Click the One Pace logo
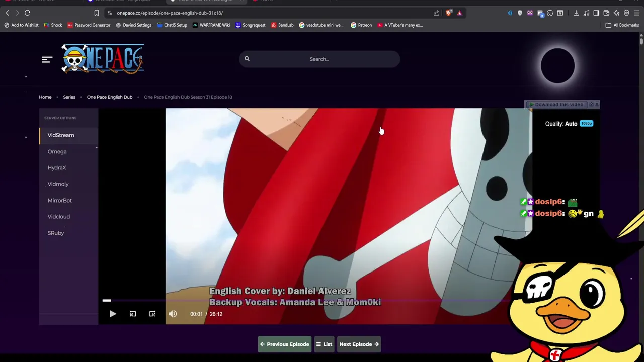 pyautogui.click(x=103, y=59)
